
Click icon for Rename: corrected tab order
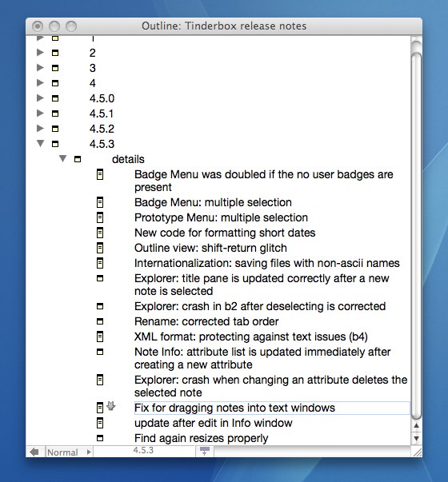[x=100, y=321]
